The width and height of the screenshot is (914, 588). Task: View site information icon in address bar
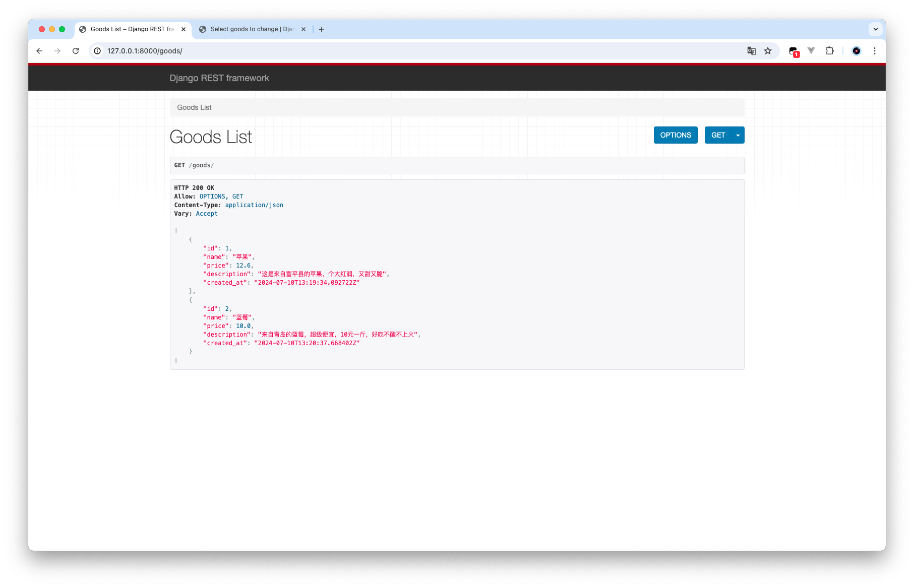pyautogui.click(x=98, y=51)
